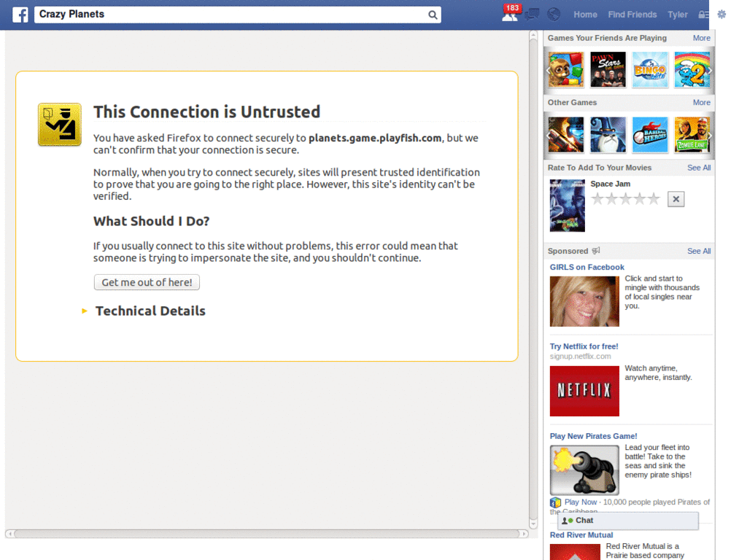The width and height of the screenshot is (747, 560).
Task: Rate Space Jam three stars
Action: (x=625, y=198)
